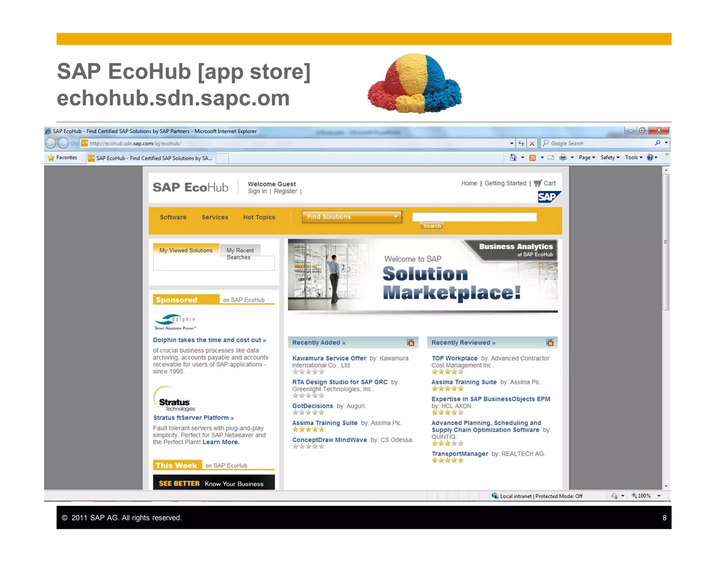Viewport: 728px width, 562px height.
Task: Click the Dolphin sponsor logo
Action: 175,322
